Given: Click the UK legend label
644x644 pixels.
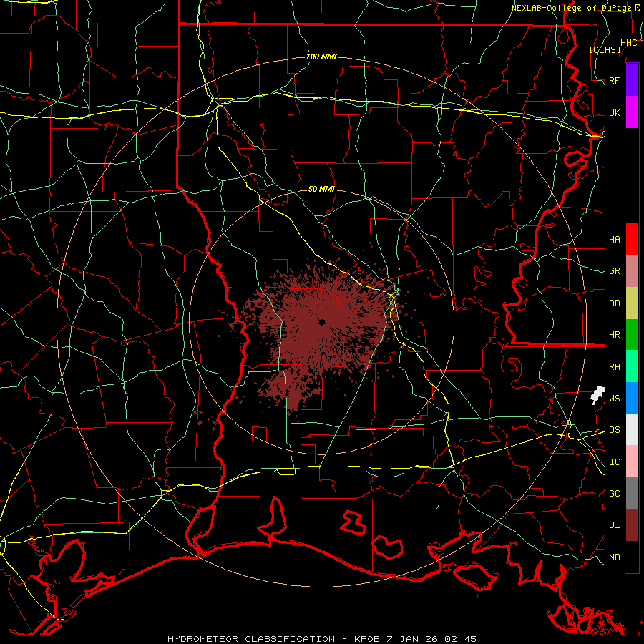Looking at the screenshot, I should (615, 112).
